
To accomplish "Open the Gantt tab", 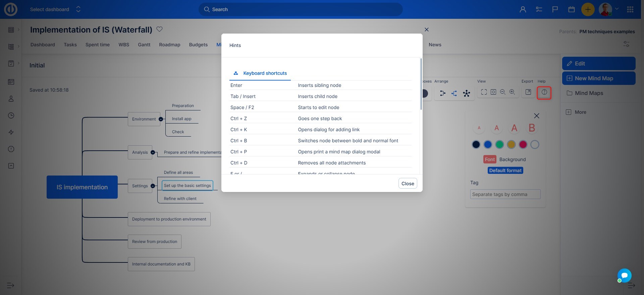I will (x=144, y=45).
